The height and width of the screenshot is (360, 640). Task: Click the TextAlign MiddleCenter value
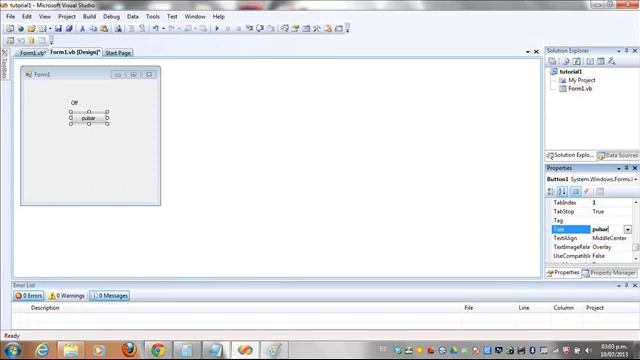[x=609, y=238]
